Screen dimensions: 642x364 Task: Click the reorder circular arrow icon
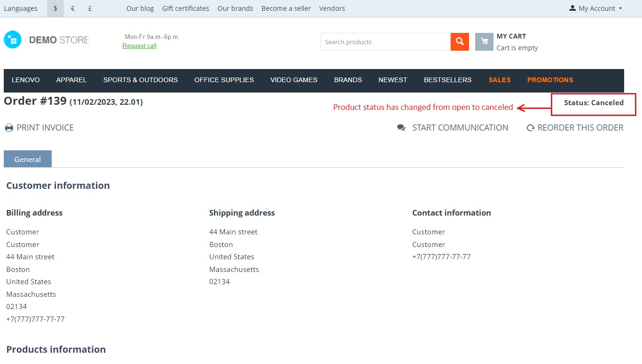531,128
